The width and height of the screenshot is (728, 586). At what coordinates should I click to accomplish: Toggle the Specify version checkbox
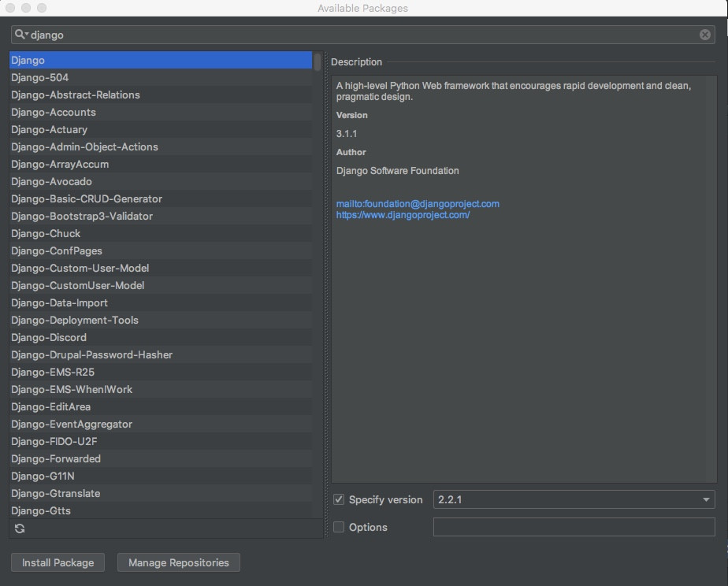click(339, 499)
